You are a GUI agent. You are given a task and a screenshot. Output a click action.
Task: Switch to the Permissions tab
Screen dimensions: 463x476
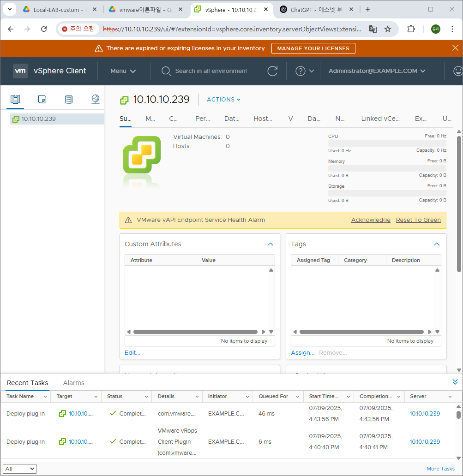point(203,119)
